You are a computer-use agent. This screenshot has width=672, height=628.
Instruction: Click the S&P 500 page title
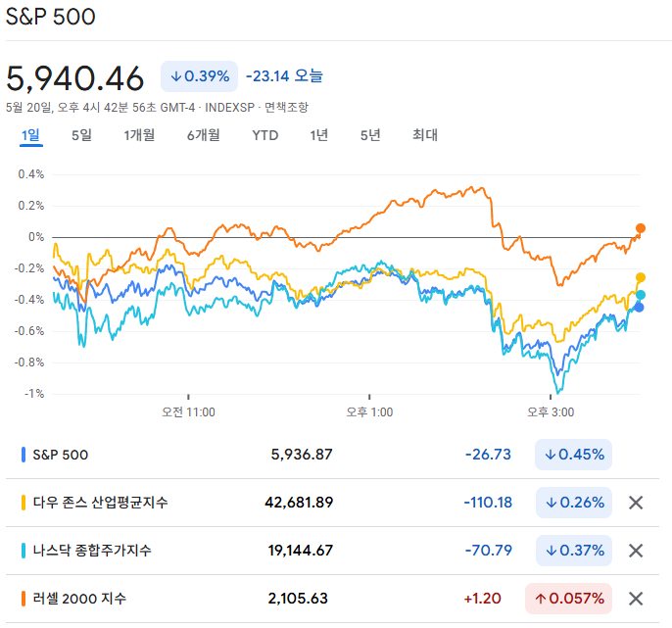51,17
